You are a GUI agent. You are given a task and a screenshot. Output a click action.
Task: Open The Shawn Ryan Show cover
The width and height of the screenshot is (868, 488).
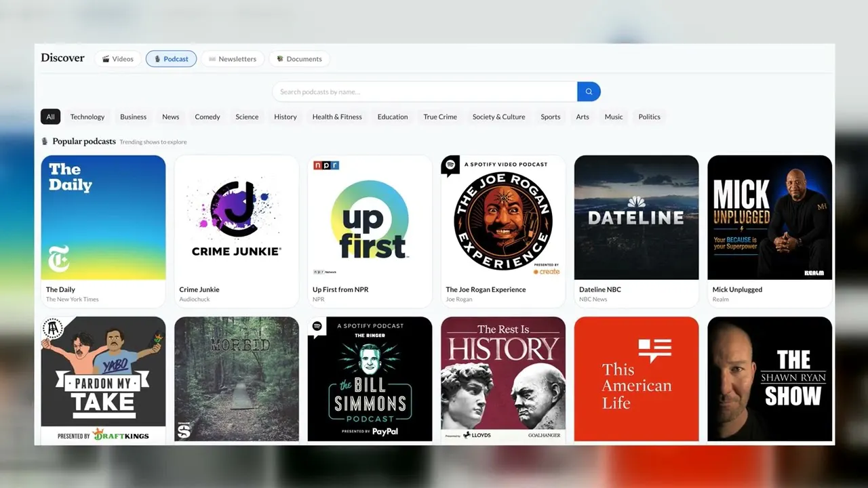point(770,379)
